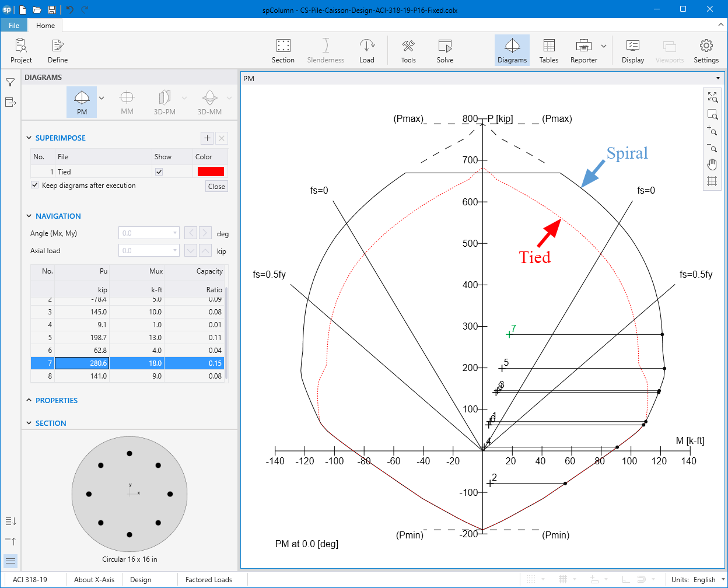Viewport: 728px width, 588px height.
Task: Run the Solve command
Action: pos(444,50)
